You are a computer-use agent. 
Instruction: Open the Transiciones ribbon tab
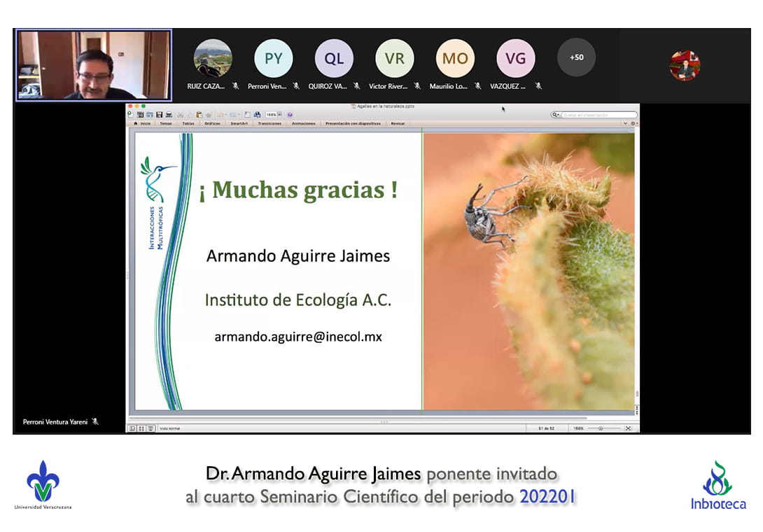269,123
